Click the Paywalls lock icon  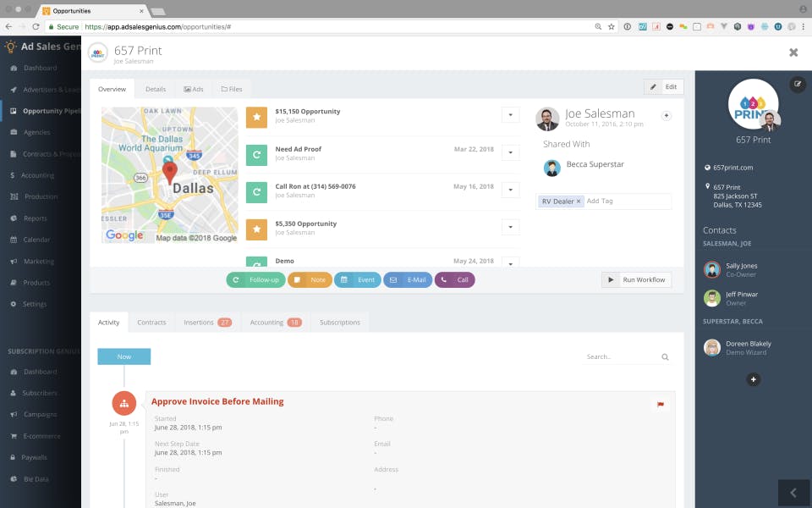point(13,457)
